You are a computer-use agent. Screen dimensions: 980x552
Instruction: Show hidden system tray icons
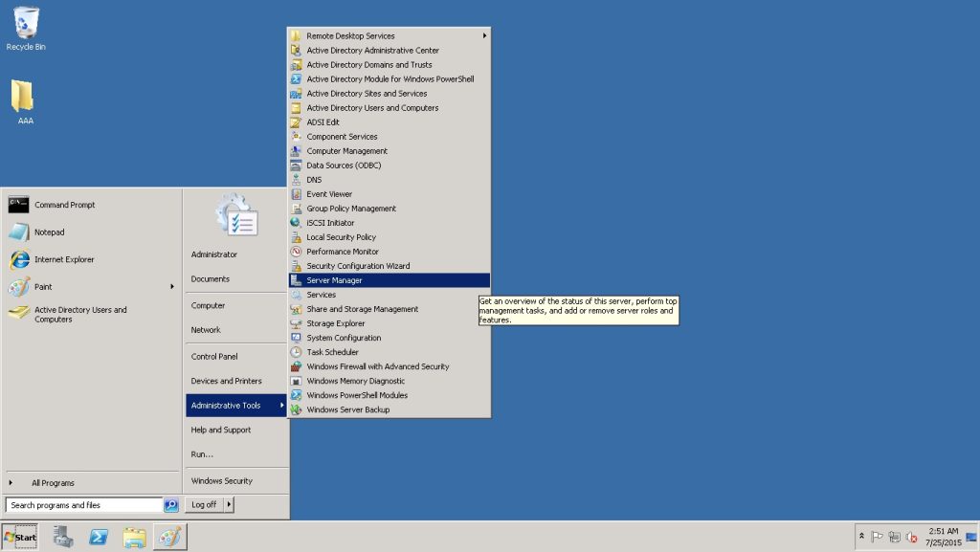tap(861, 537)
